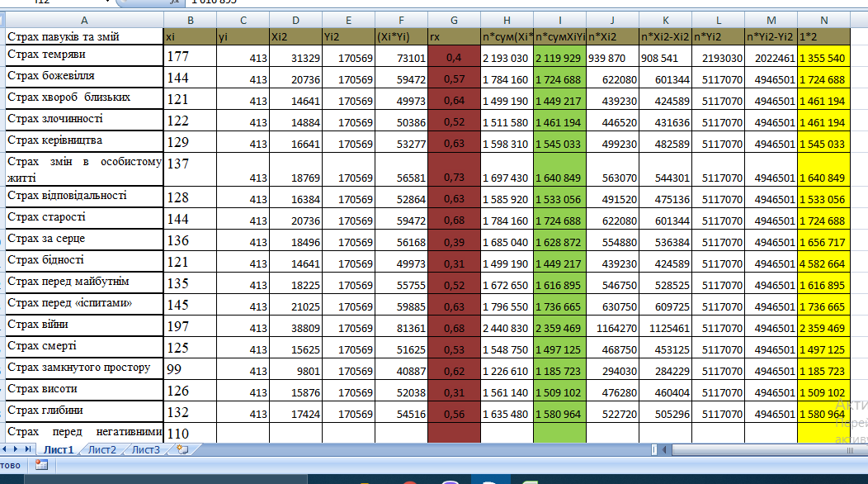The height and width of the screenshot is (484, 868).
Task: Select the 'Страх темряви' cell
Action: click(x=84, y=56)
